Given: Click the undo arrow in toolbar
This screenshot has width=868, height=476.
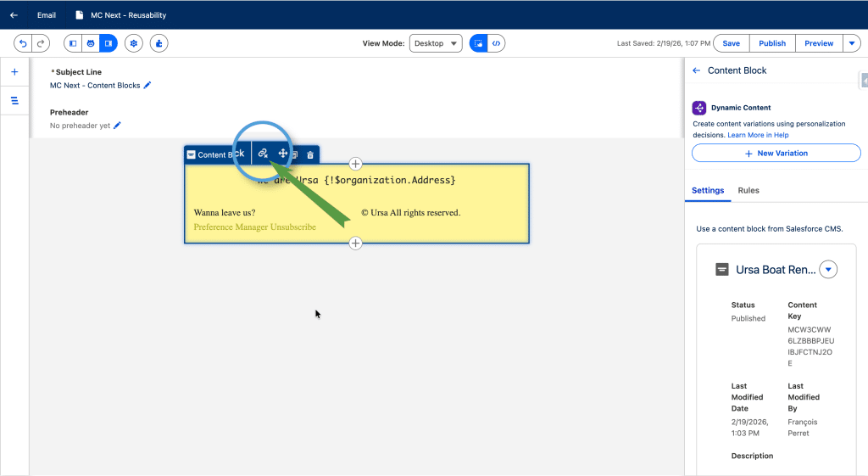Looking at the screenshot, I should (x=23, y=43).
